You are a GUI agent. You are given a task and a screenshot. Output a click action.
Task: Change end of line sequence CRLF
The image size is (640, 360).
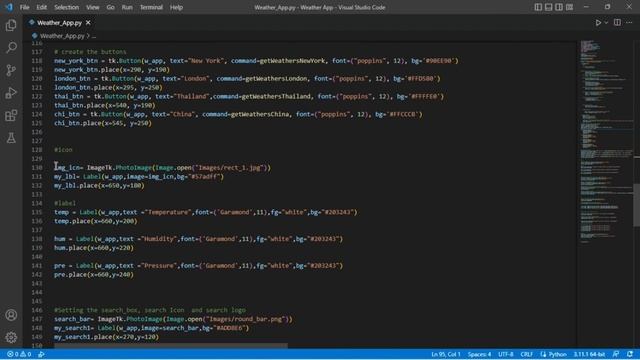527,354
